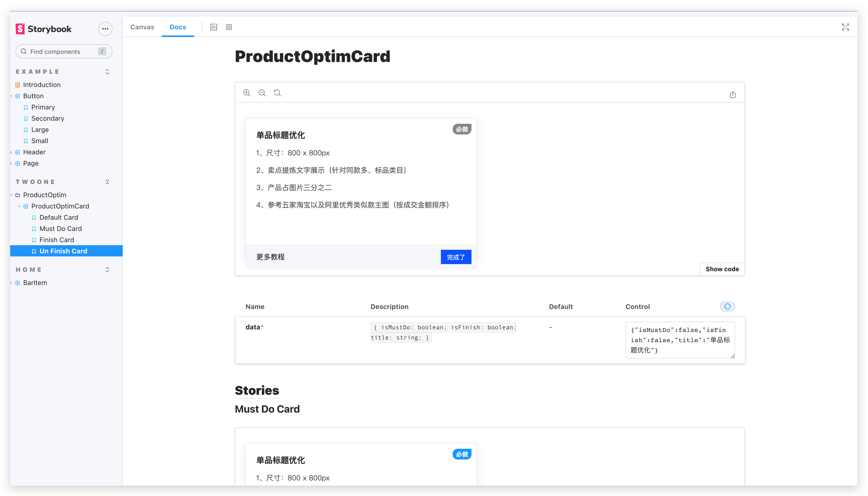Image resolution: width=868 pixels, height=496 pixels.
Task: Click the Show code button
Action: pos(722,269)
